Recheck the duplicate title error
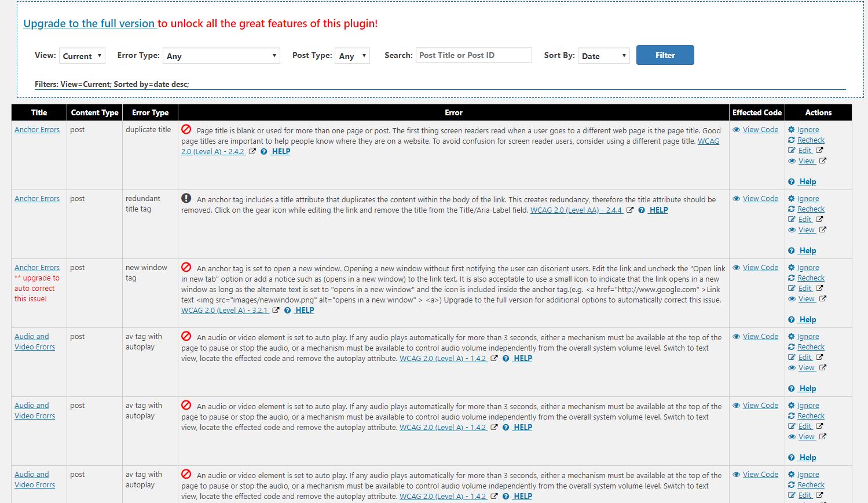The height and width of the screenshot is (503, 868). click(x=811, y=140)
